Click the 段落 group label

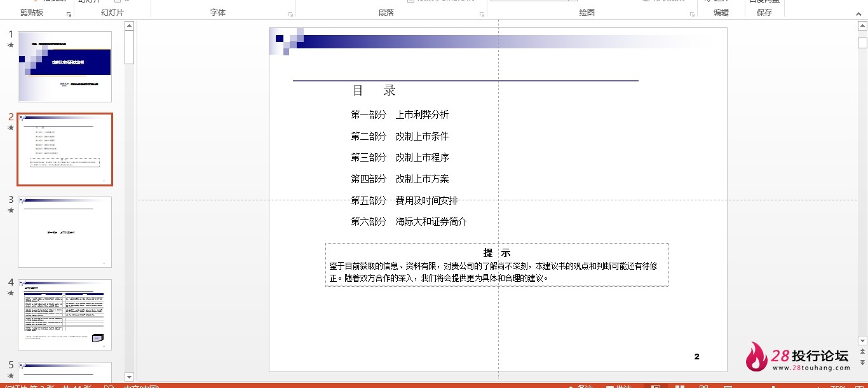click(386, 13)
